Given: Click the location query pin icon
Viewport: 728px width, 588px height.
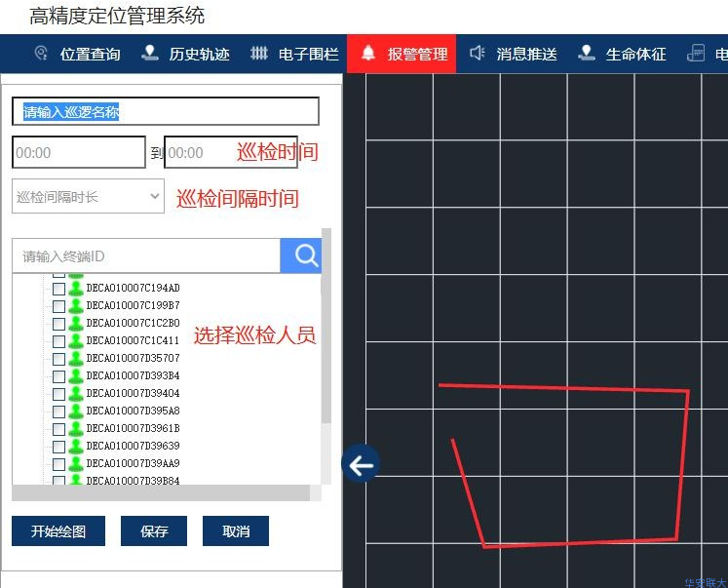Looking at the screenshot, I should 41,54.
